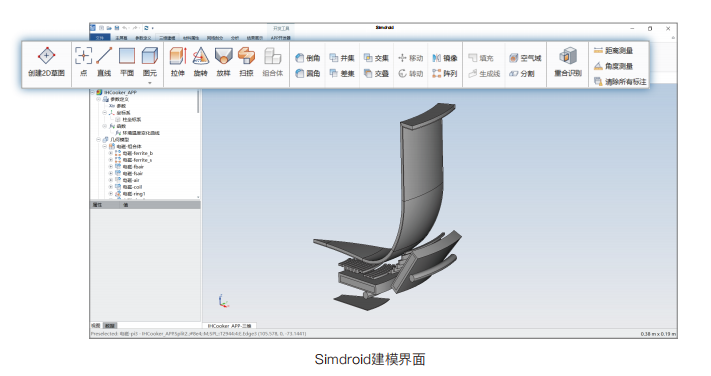Viewport: 711px width, 376px height.
Task: Select the 点 point tool
Action: tap(83, 62)
